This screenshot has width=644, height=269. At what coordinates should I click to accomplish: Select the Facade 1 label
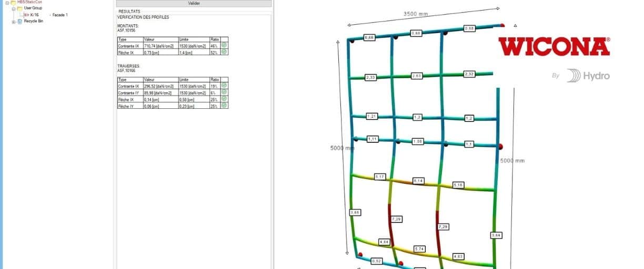click(x=59, y=15)
